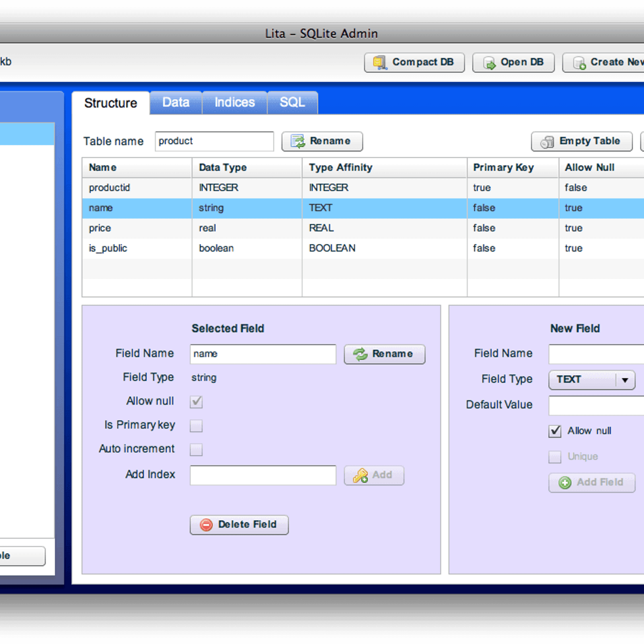Click the Type Affinity column header
This screenshot has height=644, width=644.
pyautogui.click(x=384, y=167)
